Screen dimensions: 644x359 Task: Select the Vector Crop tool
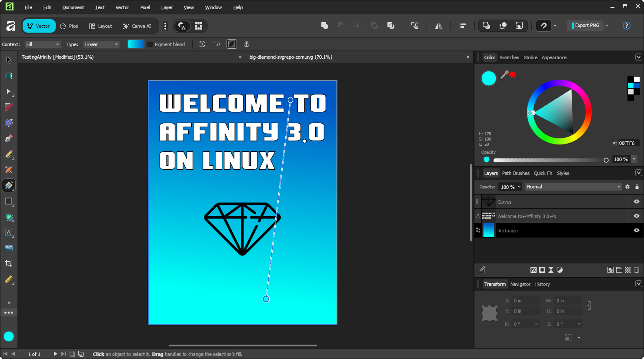coord(9,264)
